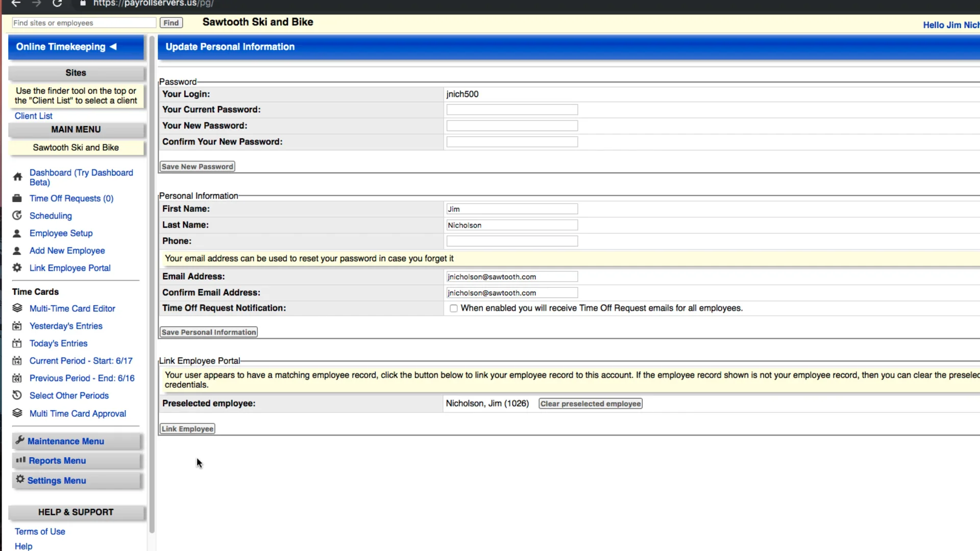
Task: Click the Employee Setup person icon
Action: tap(17, 233)
